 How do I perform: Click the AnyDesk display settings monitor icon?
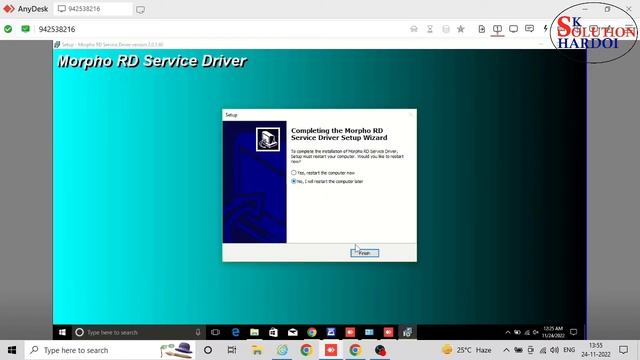tap(513, 29)
